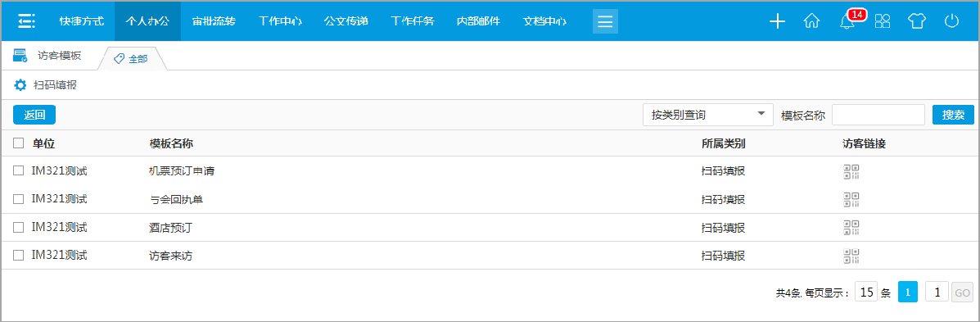This screenshot has width=980, height=322.
Task: Click the per-page count field showing 15
Action: tap(866, 292)
